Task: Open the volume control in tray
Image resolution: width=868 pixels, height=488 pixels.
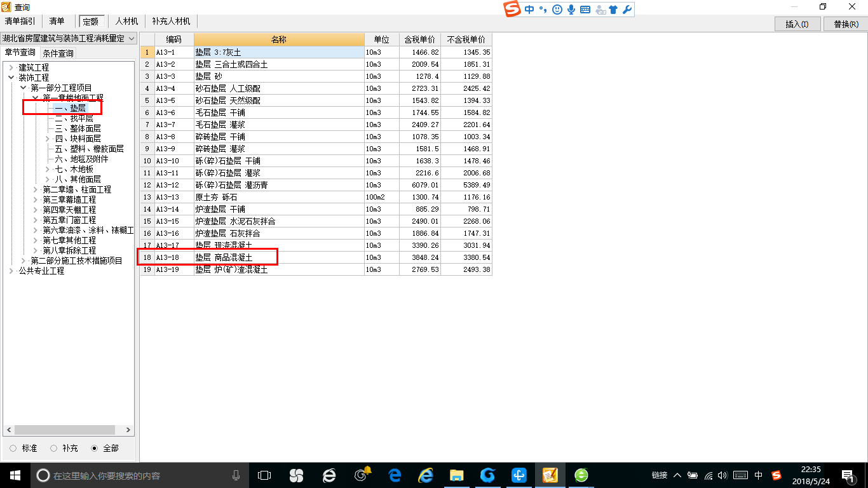Action: (x=722, y=475)
